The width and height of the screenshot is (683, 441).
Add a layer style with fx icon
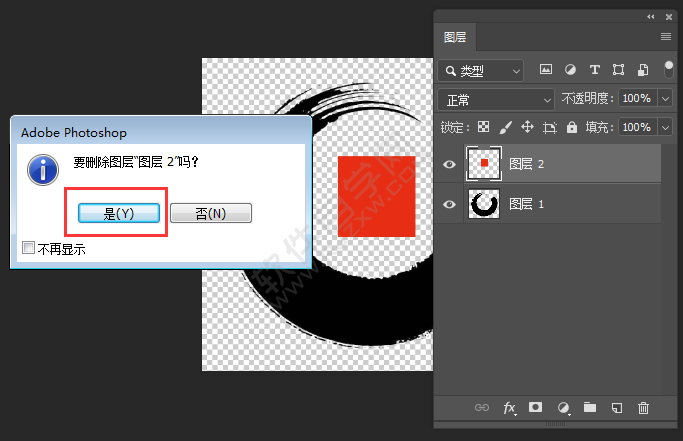click(510, 408)
